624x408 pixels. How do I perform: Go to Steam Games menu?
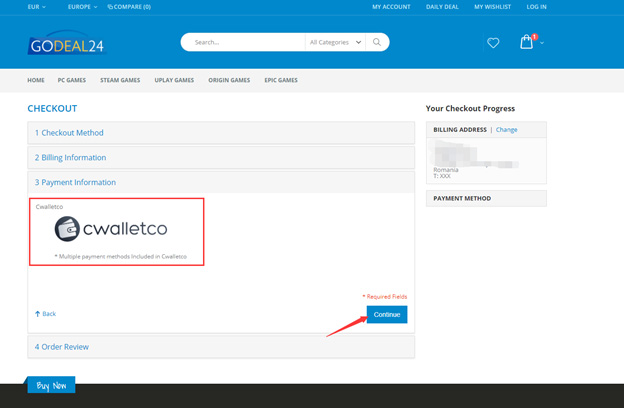(x=120, y=80)
